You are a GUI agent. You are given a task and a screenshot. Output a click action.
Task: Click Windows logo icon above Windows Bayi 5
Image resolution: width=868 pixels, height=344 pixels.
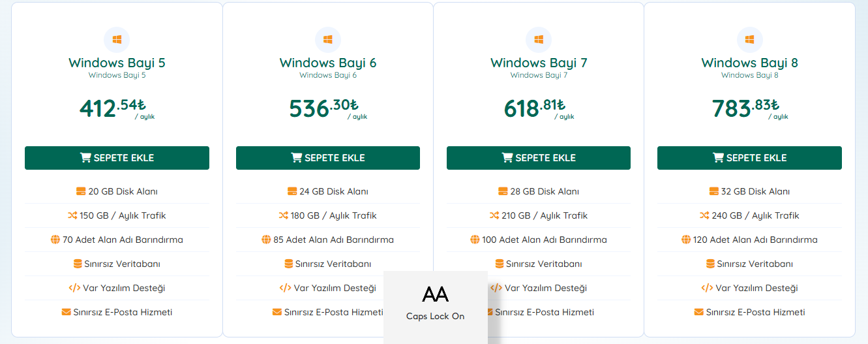(x=117, y=40)
